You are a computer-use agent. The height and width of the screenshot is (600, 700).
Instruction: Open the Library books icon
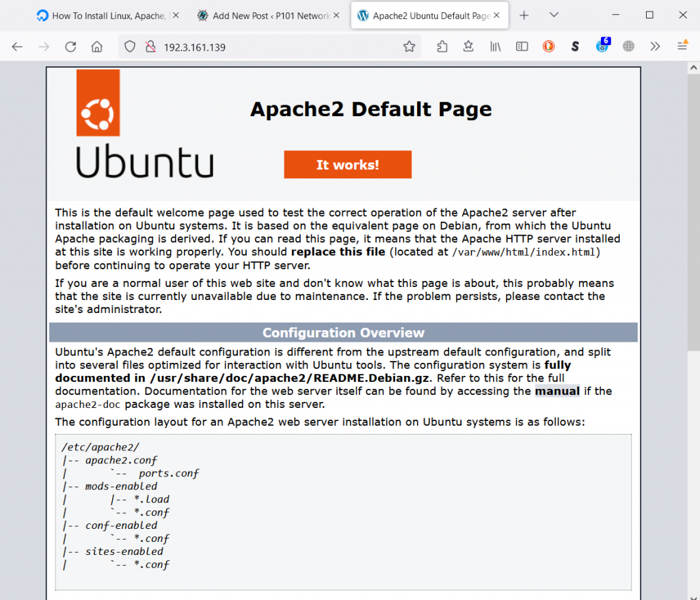[x=495, y=46]
